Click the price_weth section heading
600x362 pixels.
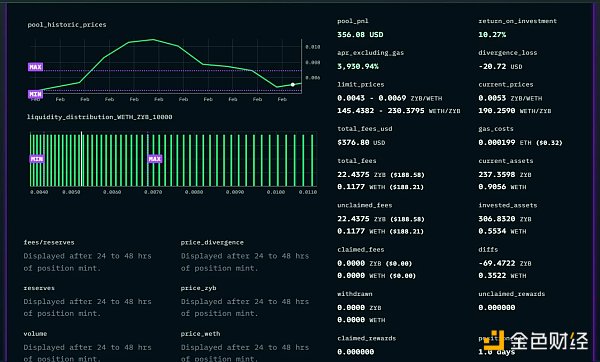pos(201,334)
